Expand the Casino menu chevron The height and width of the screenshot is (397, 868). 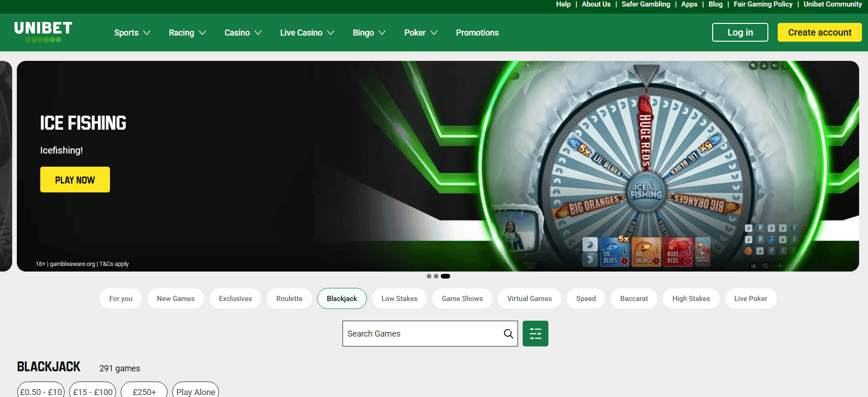[x=258, y=33]
